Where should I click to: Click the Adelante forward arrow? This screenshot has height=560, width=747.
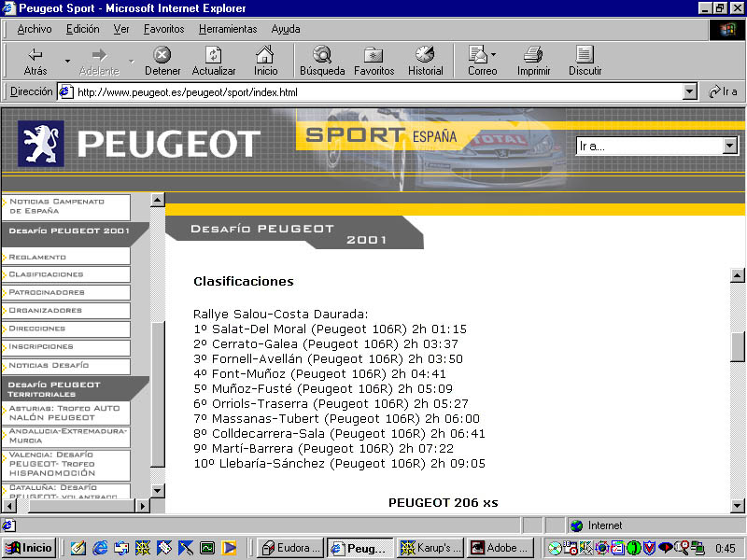pos(99,62)
